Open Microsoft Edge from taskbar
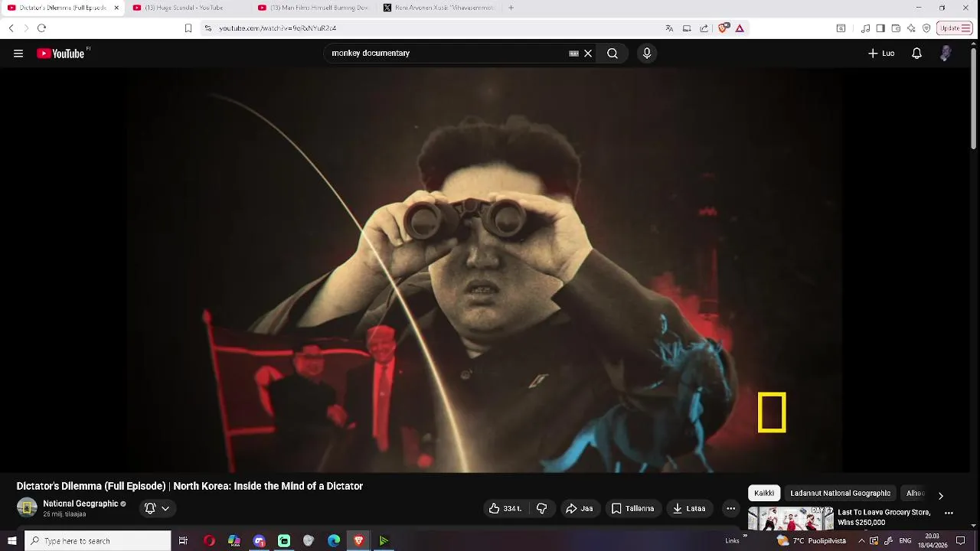The image size is (980, 551). [x=334, y=541]
